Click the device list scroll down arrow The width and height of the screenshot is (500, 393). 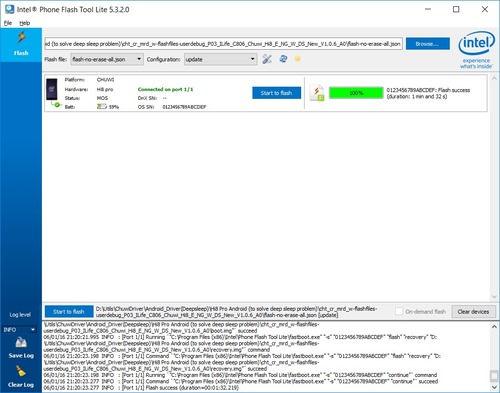pyautogui.click(x=494, y=296)
